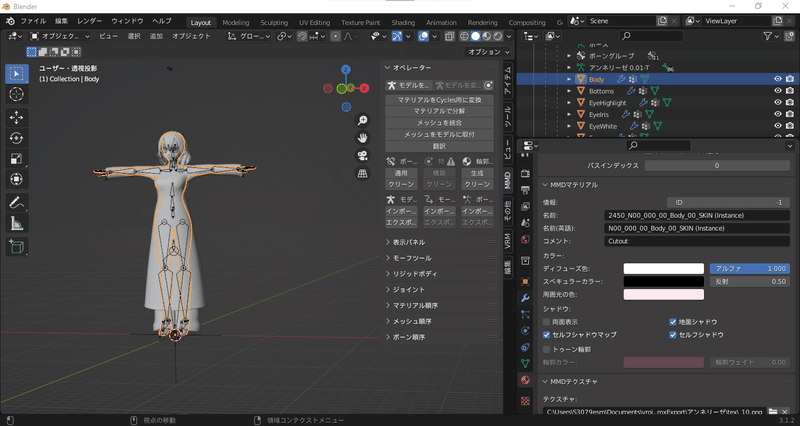Select the Rotate tool
This screenshot has width=800, height=426.
click(16, 138)
